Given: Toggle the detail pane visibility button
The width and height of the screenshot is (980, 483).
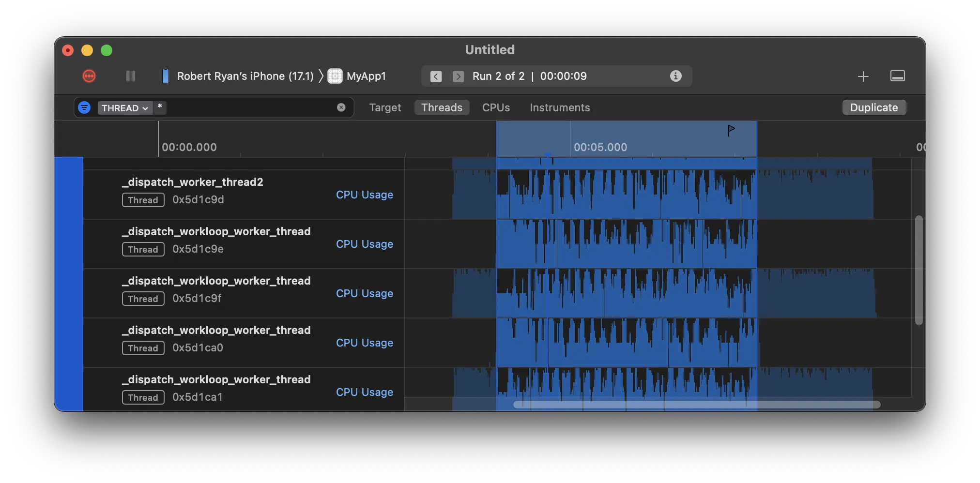Looking at the screenshot, I should [898, 76].
